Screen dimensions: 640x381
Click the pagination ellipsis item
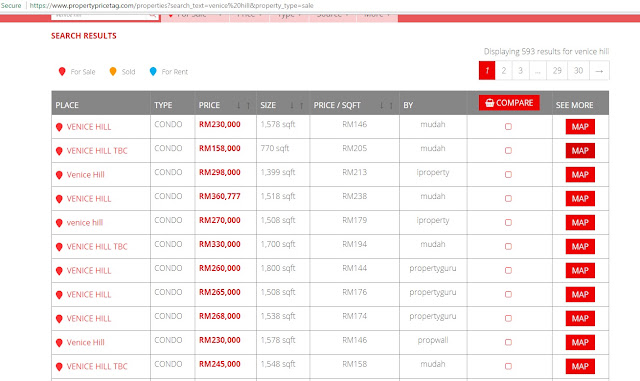coord(538,71)
